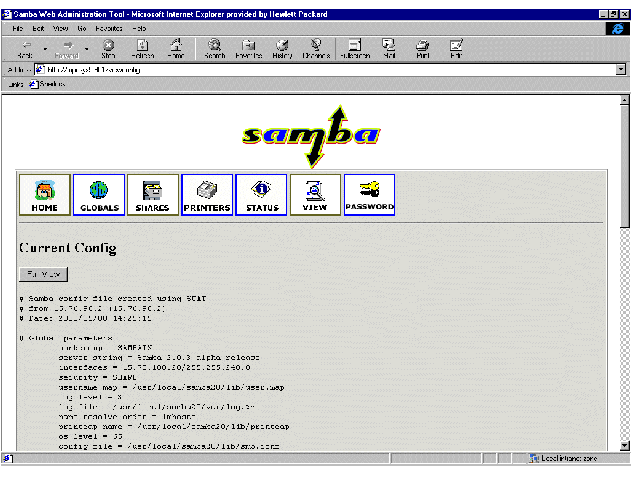The width and height of the screenshot is (638, 486).
Task: Click the 'Local intranet zone' status text
Action: (569, 459)
